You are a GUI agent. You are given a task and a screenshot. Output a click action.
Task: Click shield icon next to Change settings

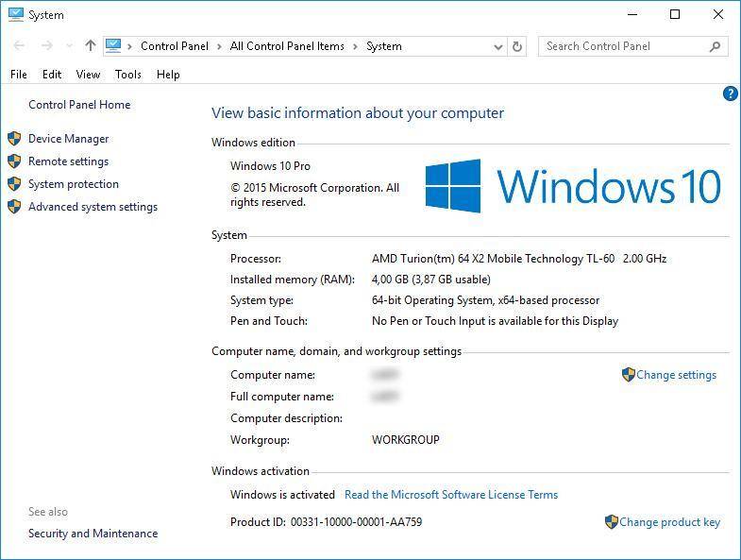628,375
